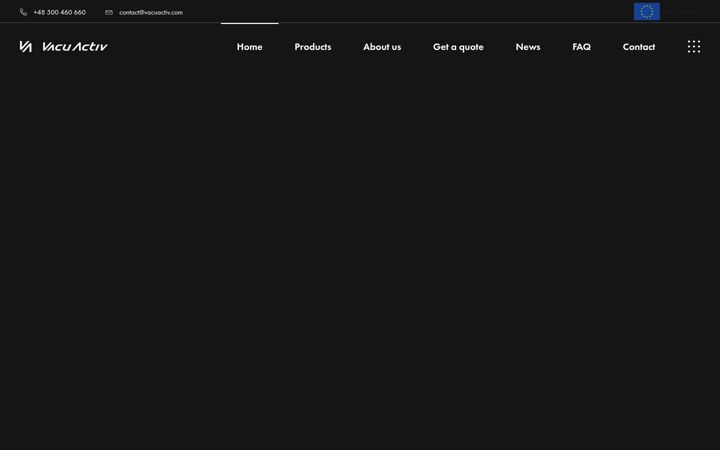This screenshot has width=720, height=450.
Task: Click the contact@vacuactiv.com email link
Action: [x=151, y=12]
